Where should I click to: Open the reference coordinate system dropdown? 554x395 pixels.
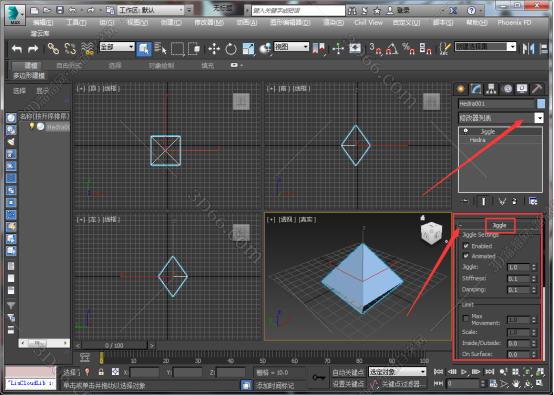[291, 47]
